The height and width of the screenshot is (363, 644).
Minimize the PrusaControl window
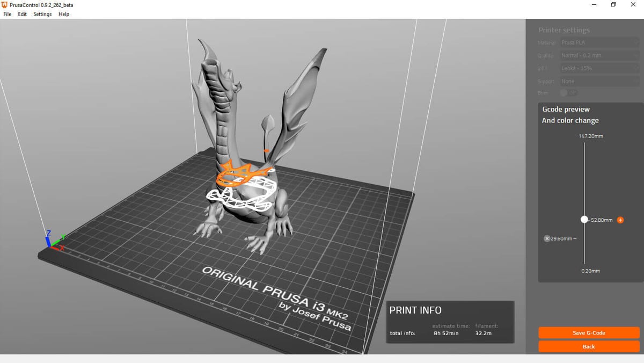(594, 5)
